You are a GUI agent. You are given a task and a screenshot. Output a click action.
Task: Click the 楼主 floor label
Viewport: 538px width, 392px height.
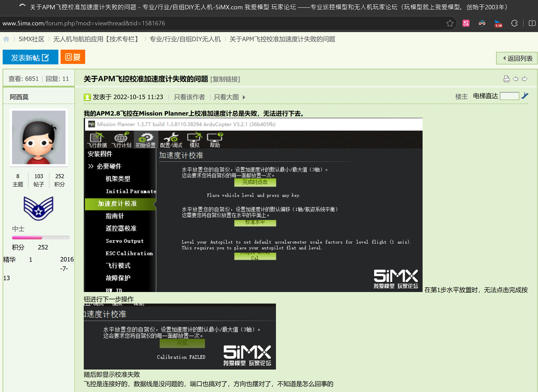click(461, 96)
